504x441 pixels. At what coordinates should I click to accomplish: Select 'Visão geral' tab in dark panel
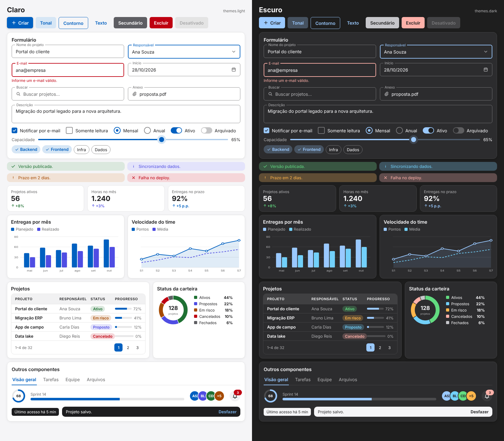click(276, 380)
